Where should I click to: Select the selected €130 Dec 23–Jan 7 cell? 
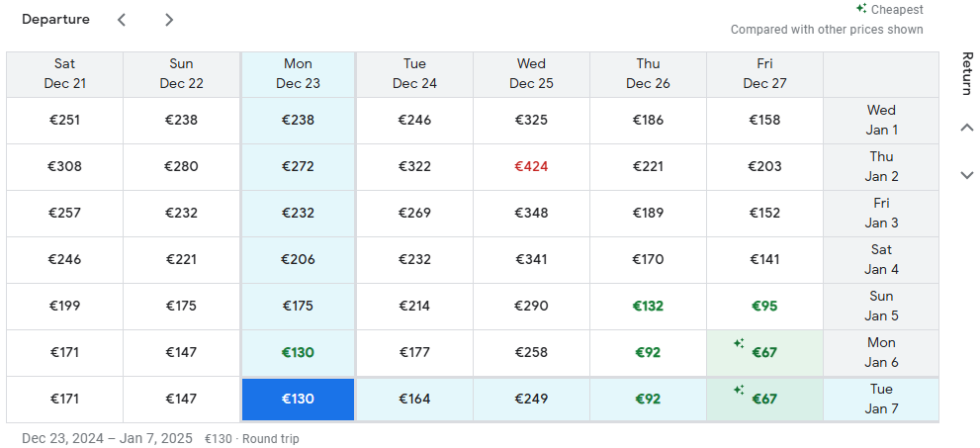click(x=298, y=399)
